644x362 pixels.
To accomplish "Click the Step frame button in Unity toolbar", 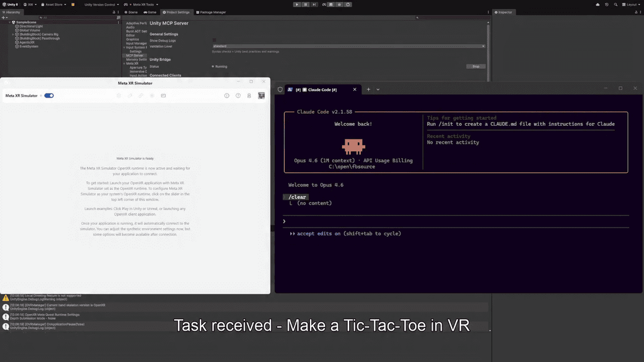I will tap(314, 4).
